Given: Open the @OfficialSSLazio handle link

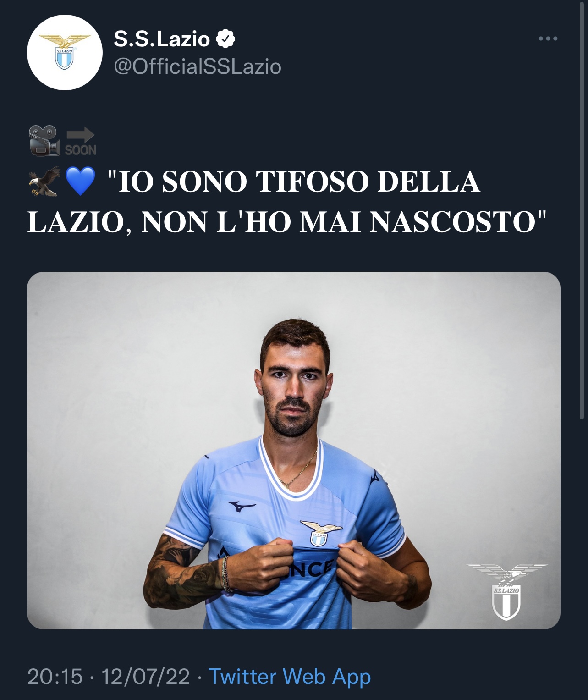Looking at the screenshot, I should click(197, 67).
